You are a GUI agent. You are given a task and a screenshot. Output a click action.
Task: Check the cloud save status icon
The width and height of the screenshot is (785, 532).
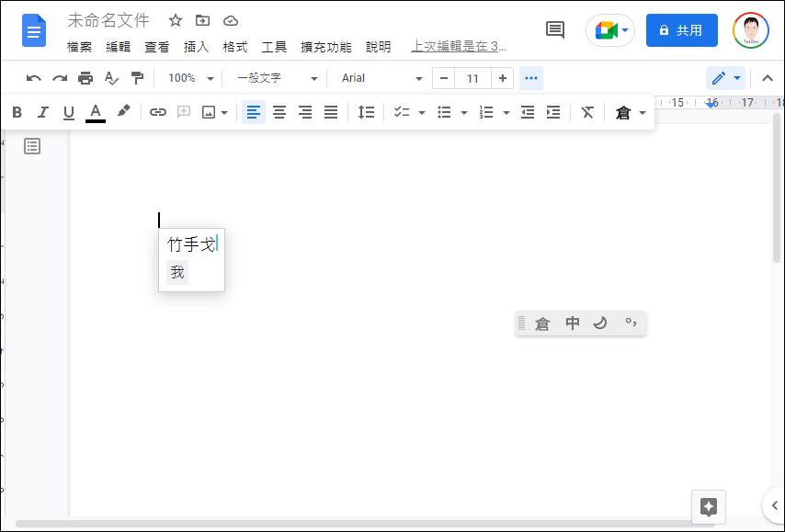pos(231,20)
